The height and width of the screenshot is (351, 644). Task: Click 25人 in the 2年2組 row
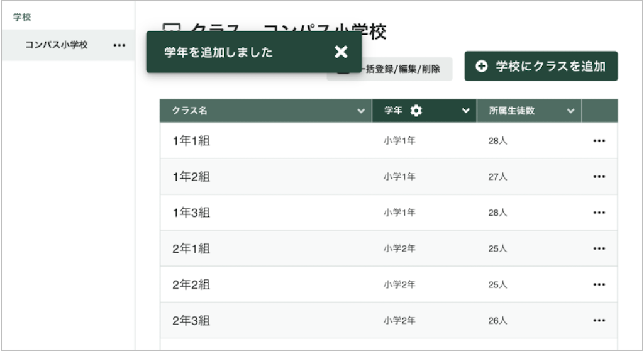click(497, 284)
